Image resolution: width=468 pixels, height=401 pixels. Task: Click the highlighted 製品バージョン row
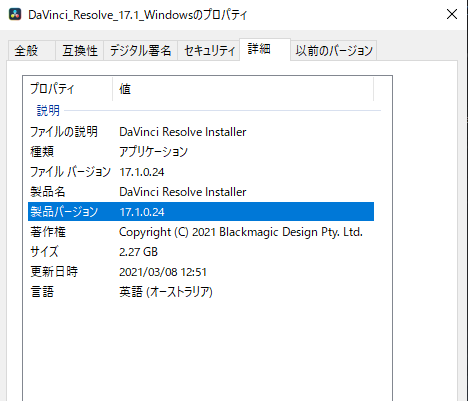click(201, 212)
